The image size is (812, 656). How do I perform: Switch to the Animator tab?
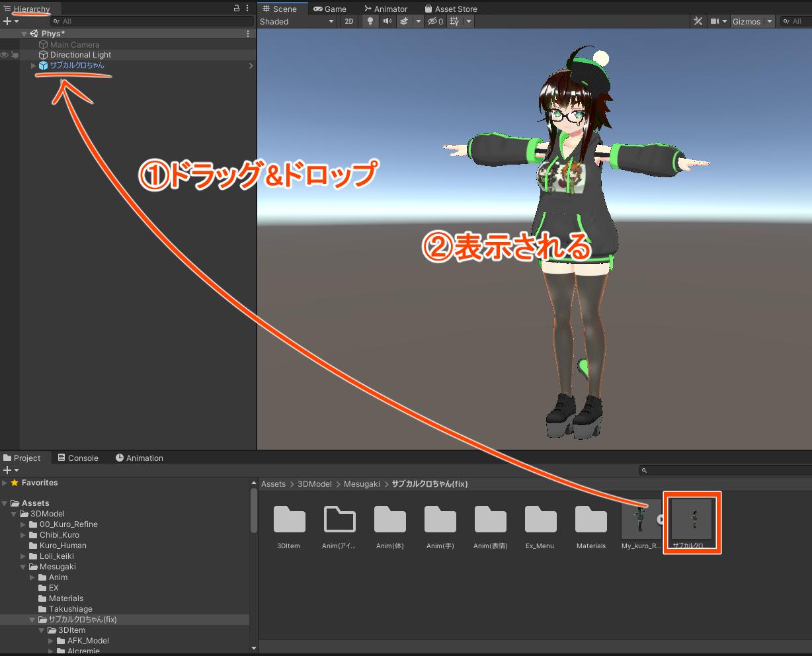(386, 9)
